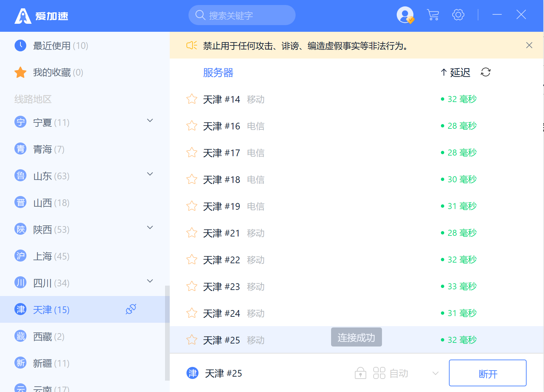Click the sidebar region scrollbar
544x392 pixels.
[167, 333]
